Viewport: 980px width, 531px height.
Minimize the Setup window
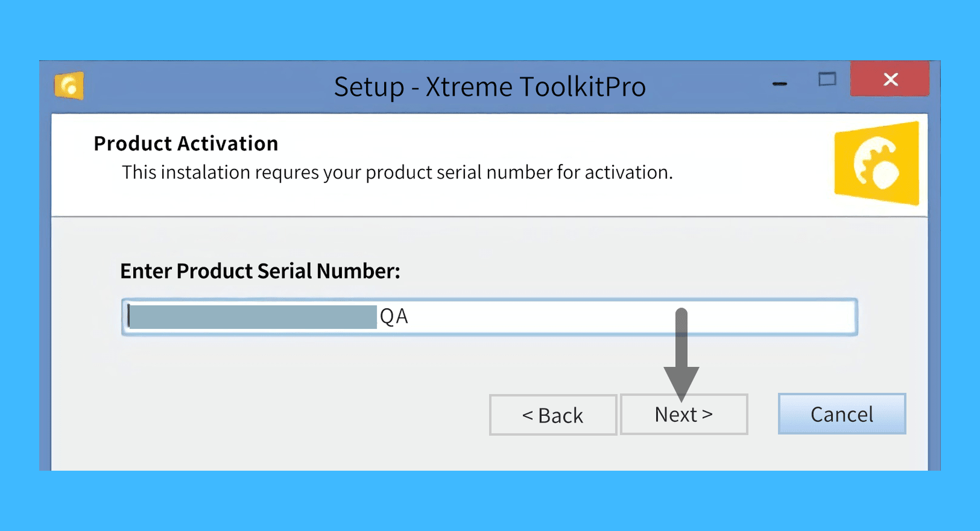(780, 84)
